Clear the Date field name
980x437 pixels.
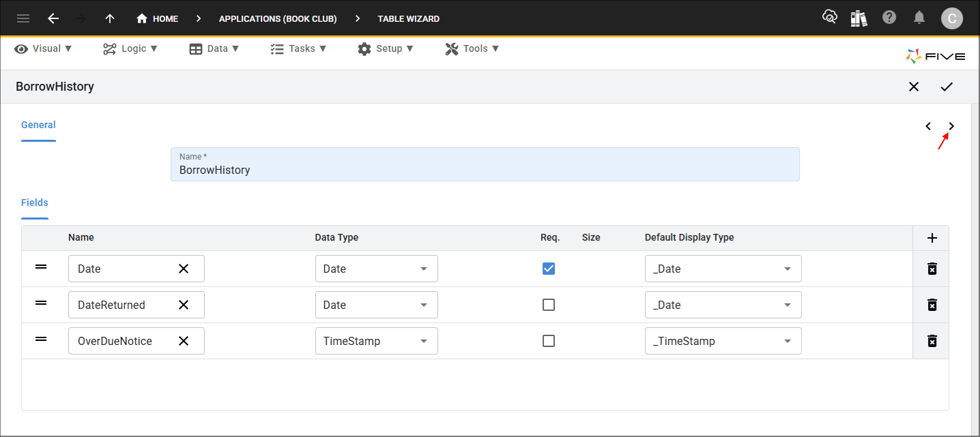(184, 269)
